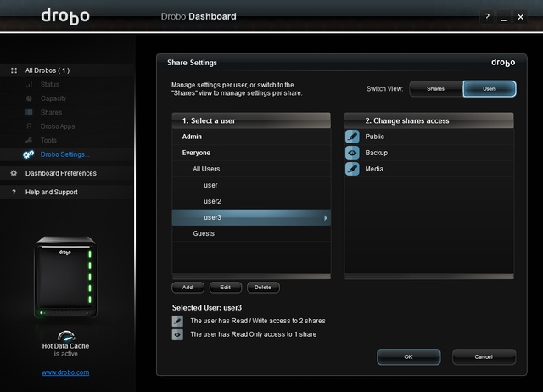Click the Drobo Settings gear icon
This screenshot has height=392, width=543.
coord(29,154)
